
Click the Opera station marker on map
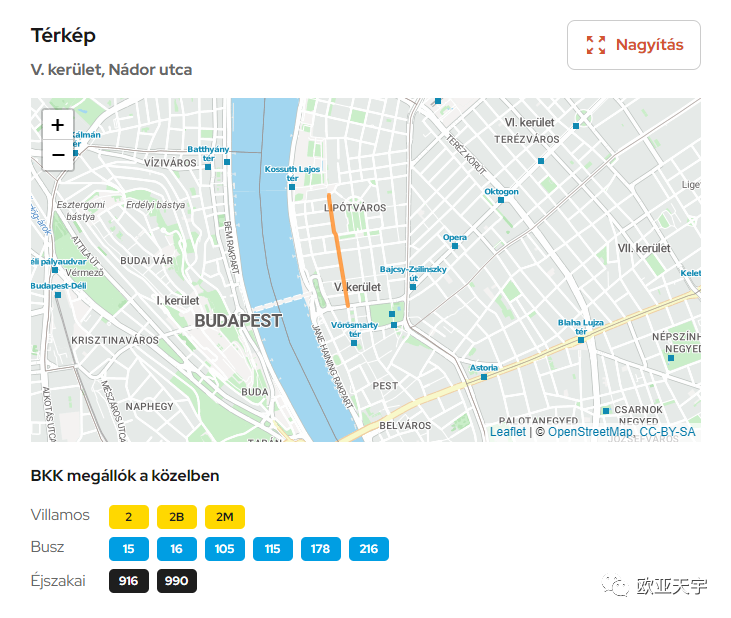coord(455,246)
